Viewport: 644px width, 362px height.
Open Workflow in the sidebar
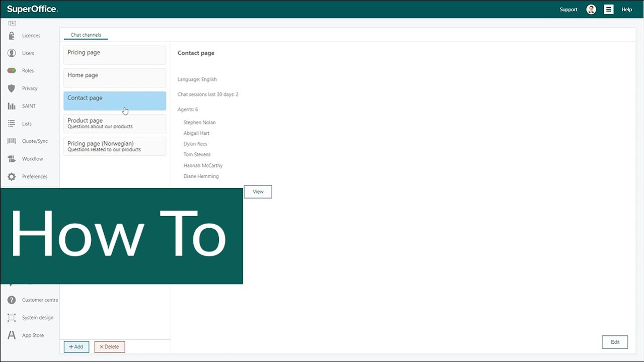pos(33,159)
